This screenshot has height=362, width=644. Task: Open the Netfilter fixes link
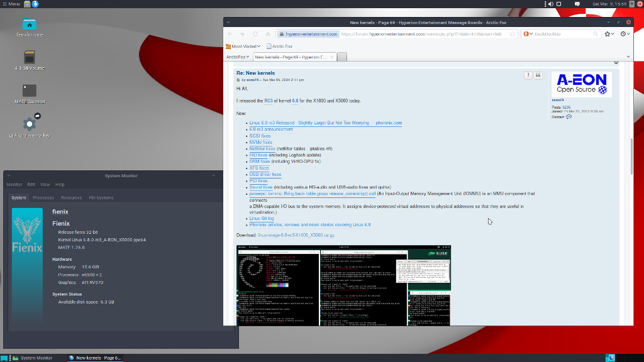(262, 148)
